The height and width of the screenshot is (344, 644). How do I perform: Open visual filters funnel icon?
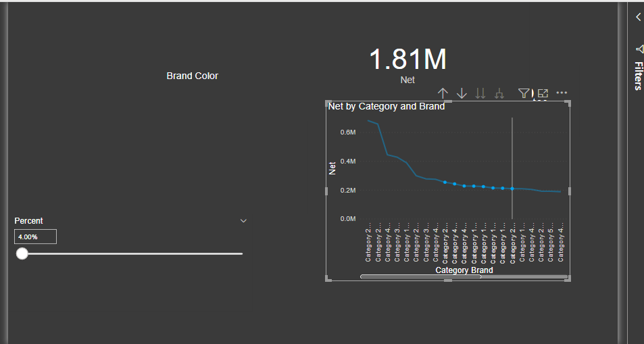click(x=524, y=93)
